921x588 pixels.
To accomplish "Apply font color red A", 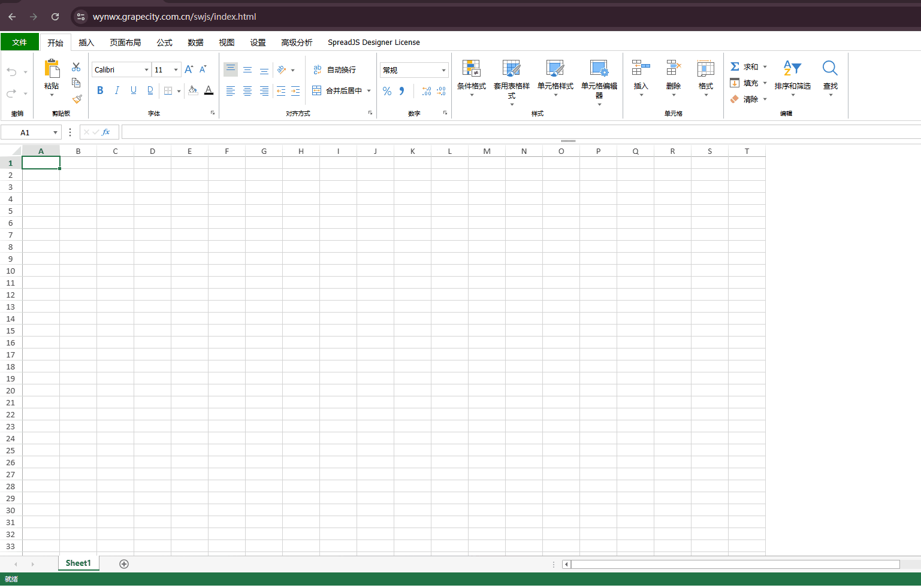I will click(209, 90).
